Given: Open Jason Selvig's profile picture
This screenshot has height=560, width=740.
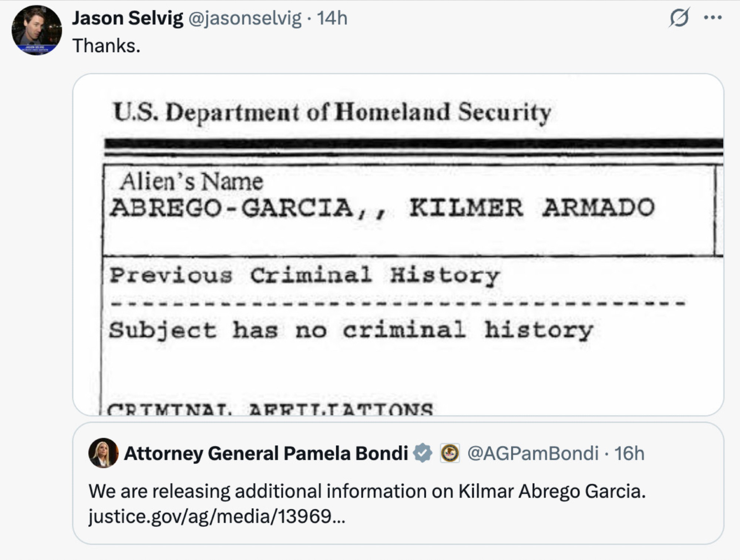Looking at the screenshot, I should pyautogui.click(x=37, y=30).
